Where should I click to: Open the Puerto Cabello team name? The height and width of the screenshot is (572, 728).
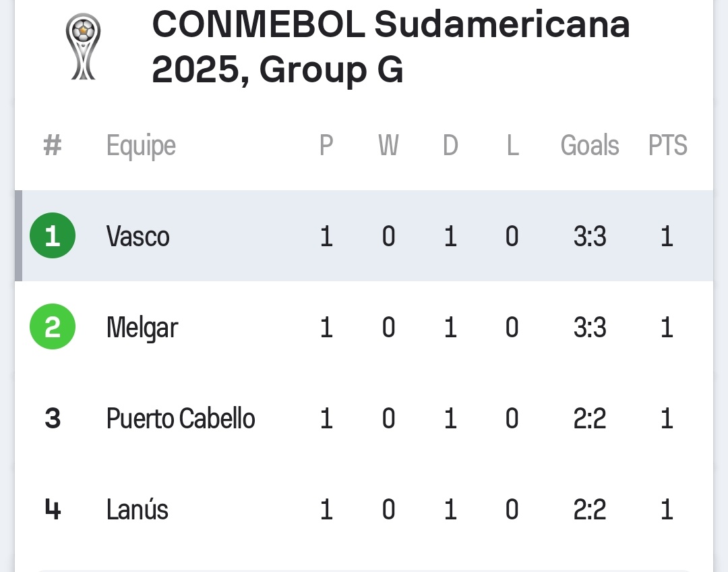[181, 419]
